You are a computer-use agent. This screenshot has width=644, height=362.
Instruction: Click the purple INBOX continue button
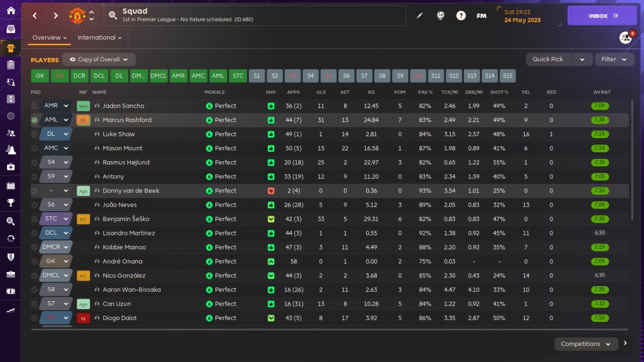coord(602,16)
